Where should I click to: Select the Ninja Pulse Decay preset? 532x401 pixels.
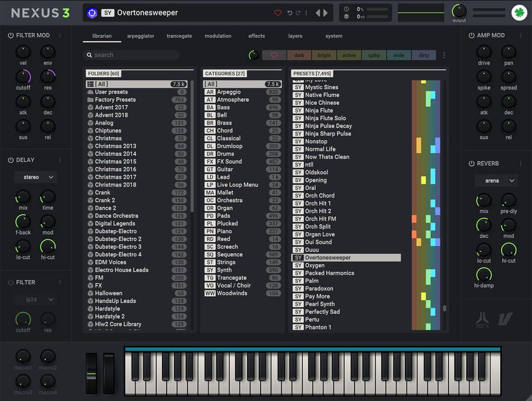[346, 126]
